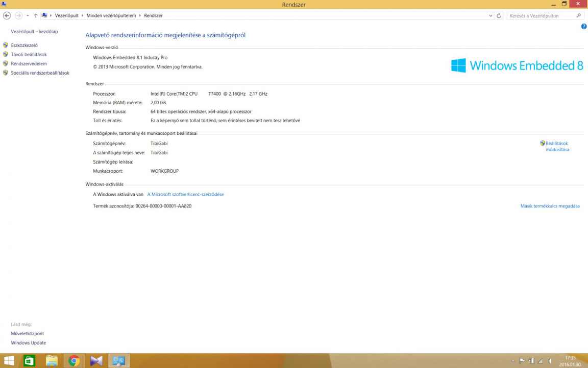Launch Google Chrome from taskbar
This screenshot has height=368, width=588.
(x=74, y=360)
